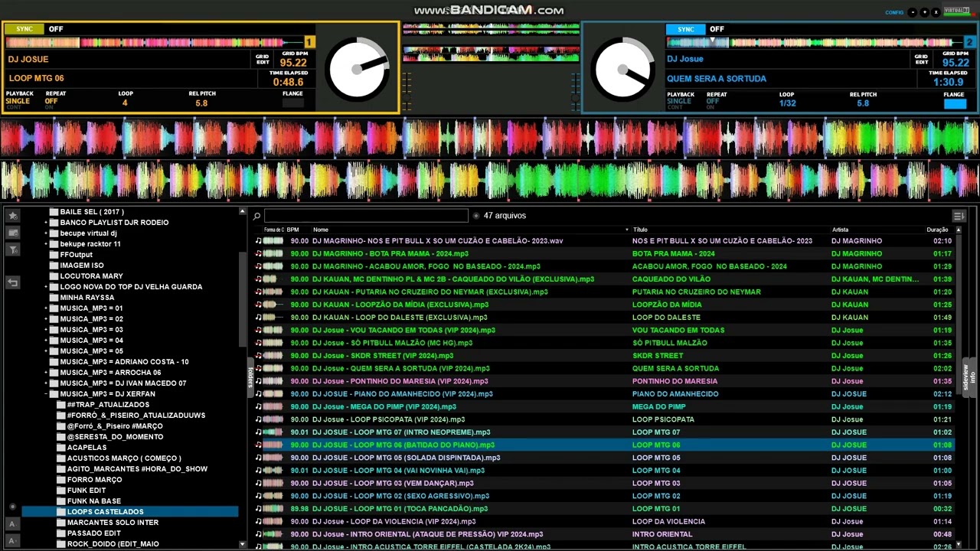
Task: Sort by Artista column header
Action: tap(840, 230)
